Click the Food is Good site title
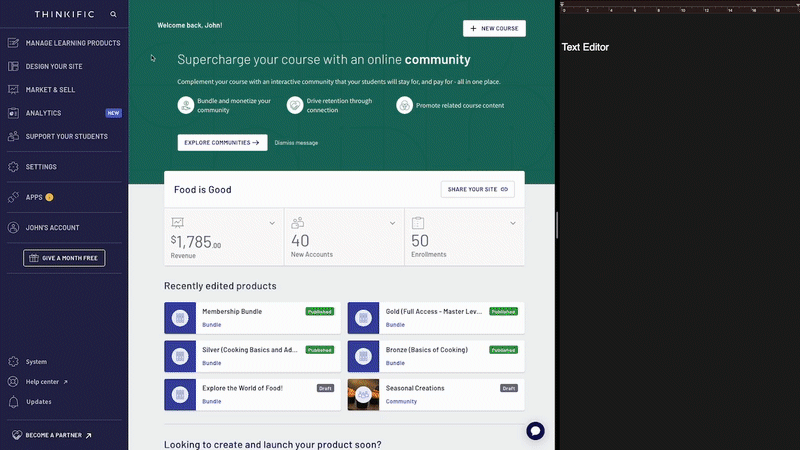This screenshot has width=800, height=450. [x=203, y=190]
